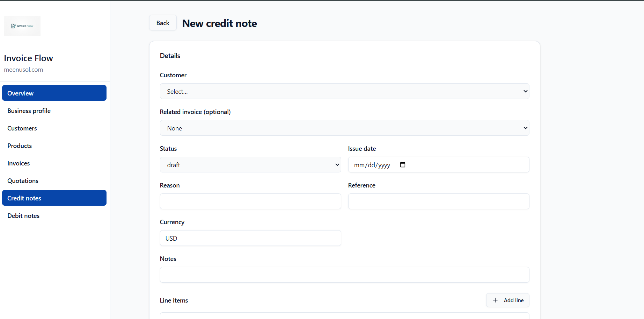The height and width of the screenshot is (319, 644).
Task: Open the Related invoice dropdown
Action: coord(344,128)
